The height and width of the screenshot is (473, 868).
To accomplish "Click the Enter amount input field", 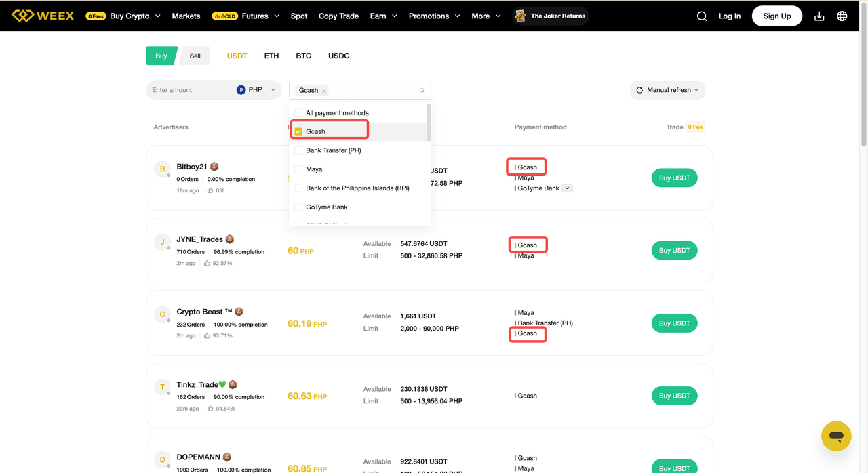I will [190, 90].
